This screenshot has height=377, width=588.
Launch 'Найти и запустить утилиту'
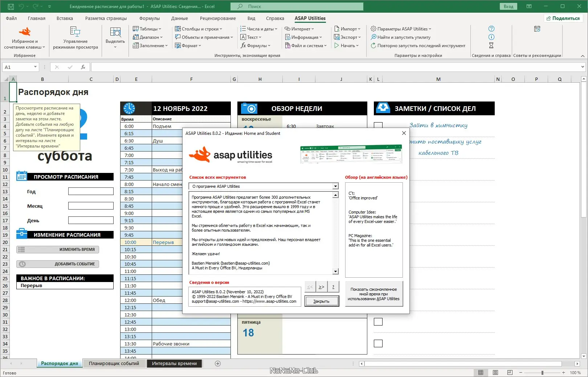[x=400, y=37]
